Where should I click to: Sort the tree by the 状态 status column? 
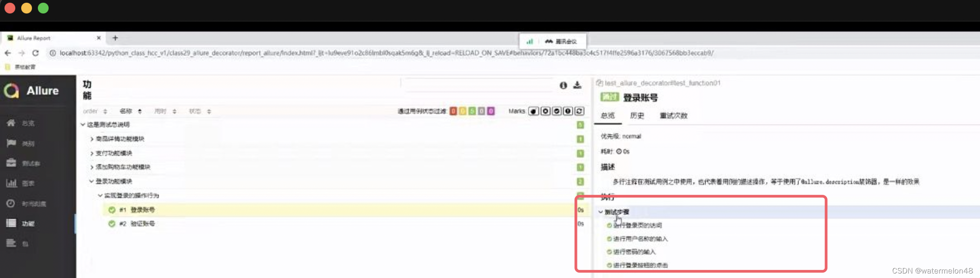coord(200,111)
